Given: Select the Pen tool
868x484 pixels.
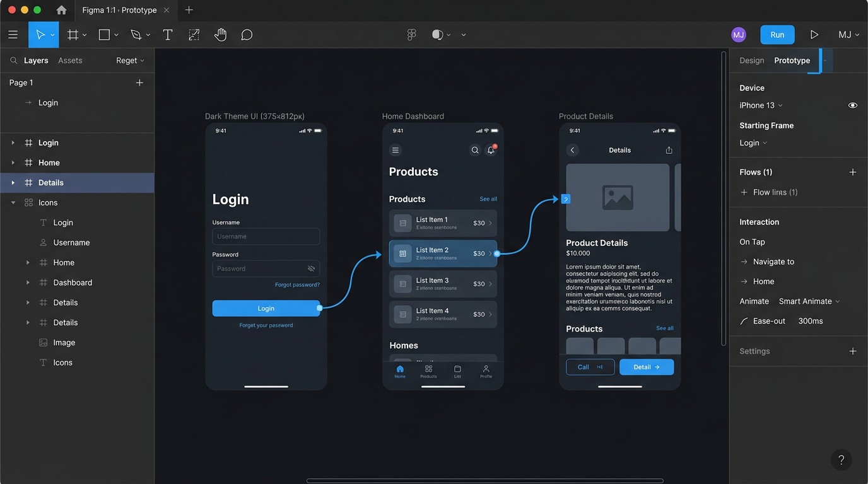Looking at the screenshot, I should [x=136, y=35].
